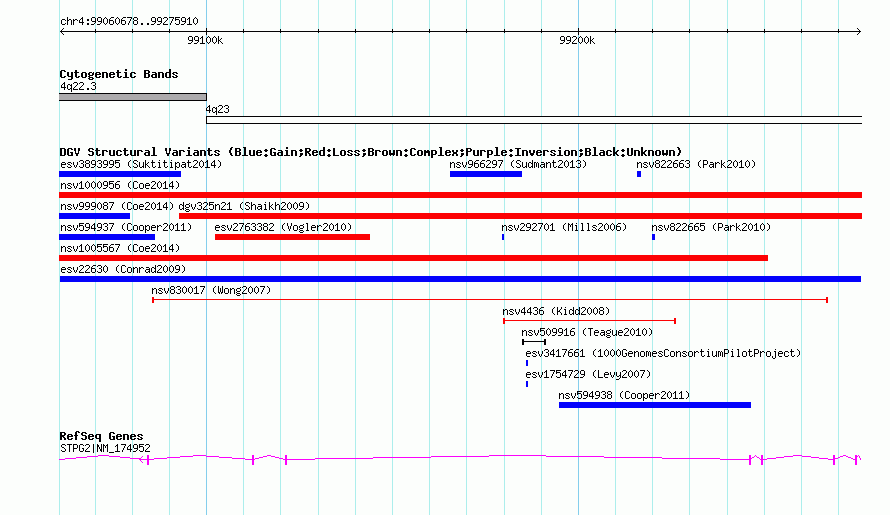Open nsv999087 (Coe2014) variant label
This screenshot has height=515, width=890.
pyautogui.click(x=117, y=206)
